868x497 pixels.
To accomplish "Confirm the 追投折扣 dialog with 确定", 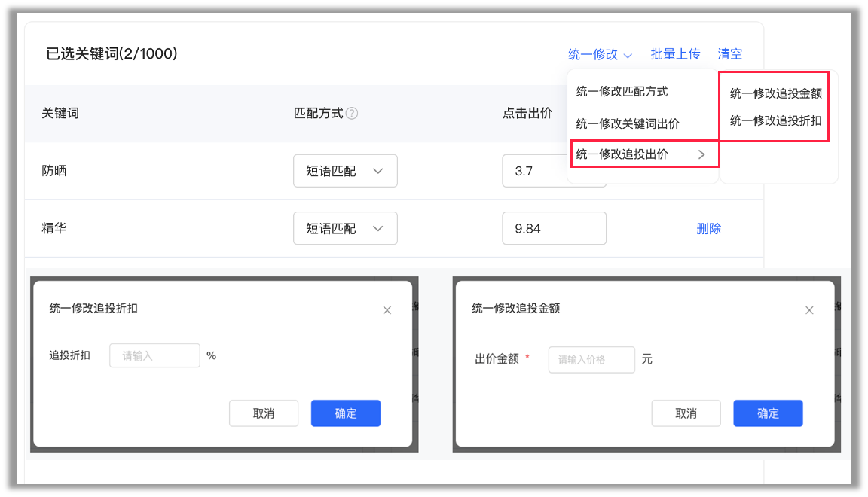I will click(x=346, y=413).
